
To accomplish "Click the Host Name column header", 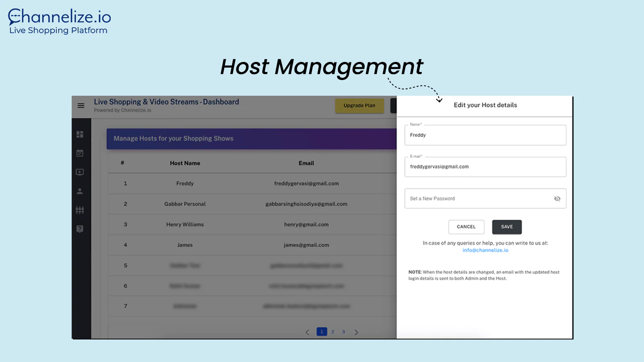I will tap(185, 163).
